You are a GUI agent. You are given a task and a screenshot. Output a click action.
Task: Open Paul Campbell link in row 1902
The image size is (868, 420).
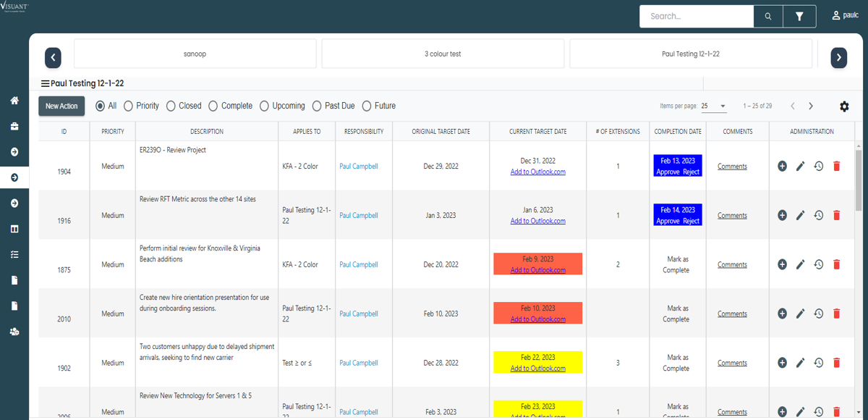click(x=359, y=364)
